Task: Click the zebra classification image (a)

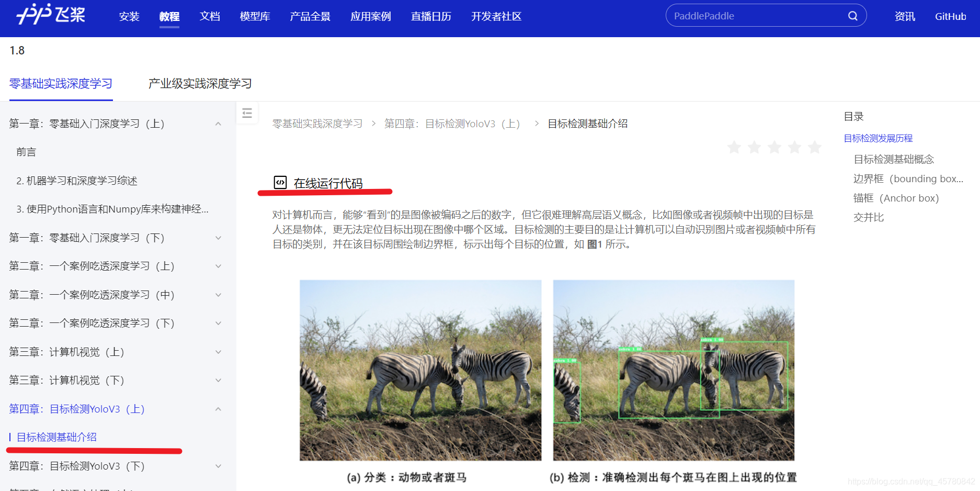Action: 420,370
